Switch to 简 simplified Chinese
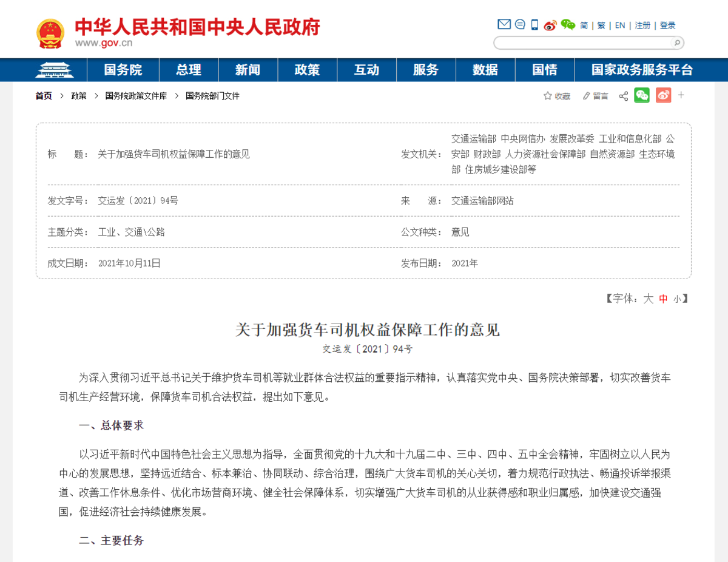 coord(584,25)
